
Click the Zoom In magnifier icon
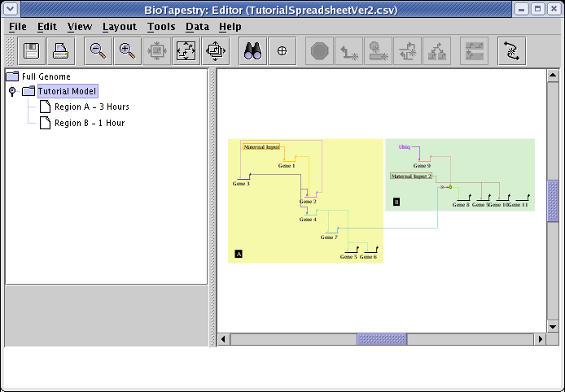pos(127,50)
